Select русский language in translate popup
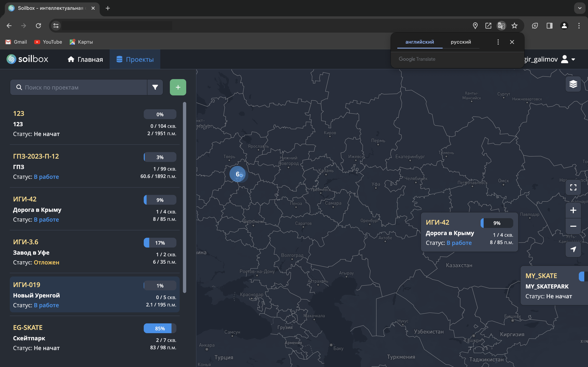 pos(461,42)
